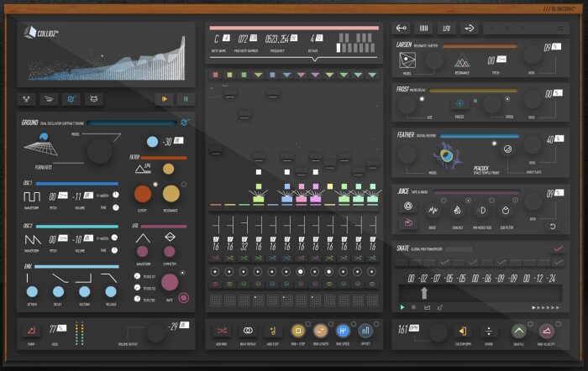Toggle the Early Gate button in Feather
588x371 pixels.
click(507, 149)
